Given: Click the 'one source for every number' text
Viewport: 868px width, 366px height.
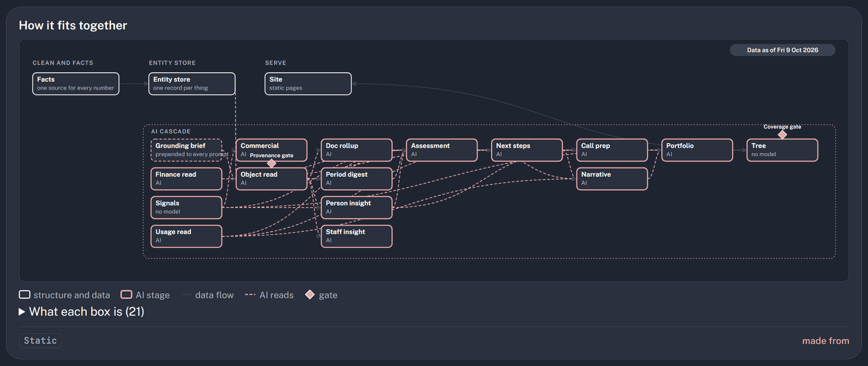Looking at the screenshot, I should [x=75, y=88].
